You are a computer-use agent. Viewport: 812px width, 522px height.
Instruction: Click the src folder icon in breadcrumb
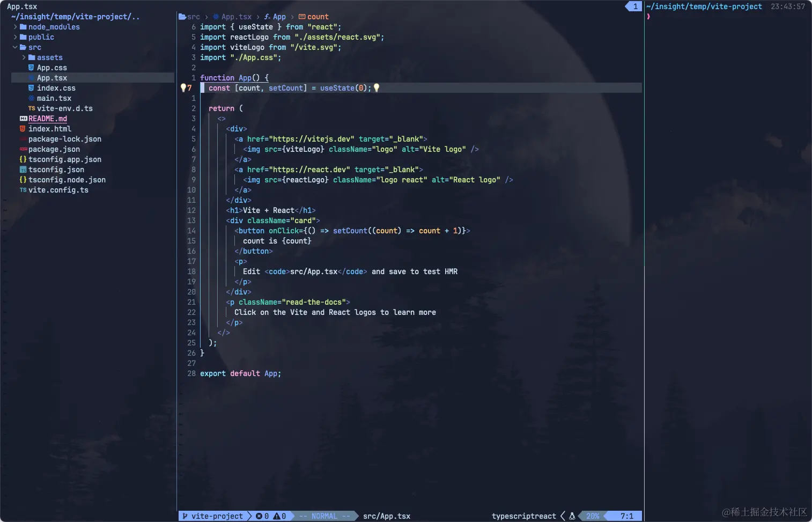pos(182,17)
